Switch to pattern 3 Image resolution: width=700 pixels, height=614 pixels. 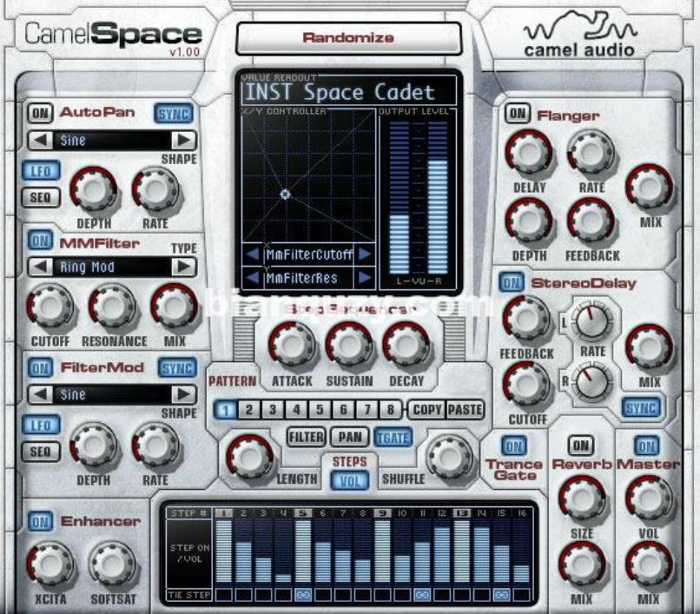click(x=272, y=410)
